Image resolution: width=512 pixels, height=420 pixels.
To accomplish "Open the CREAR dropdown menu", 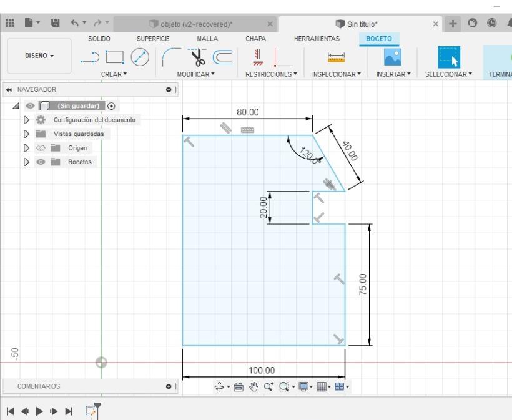I will tap(114, 74).
